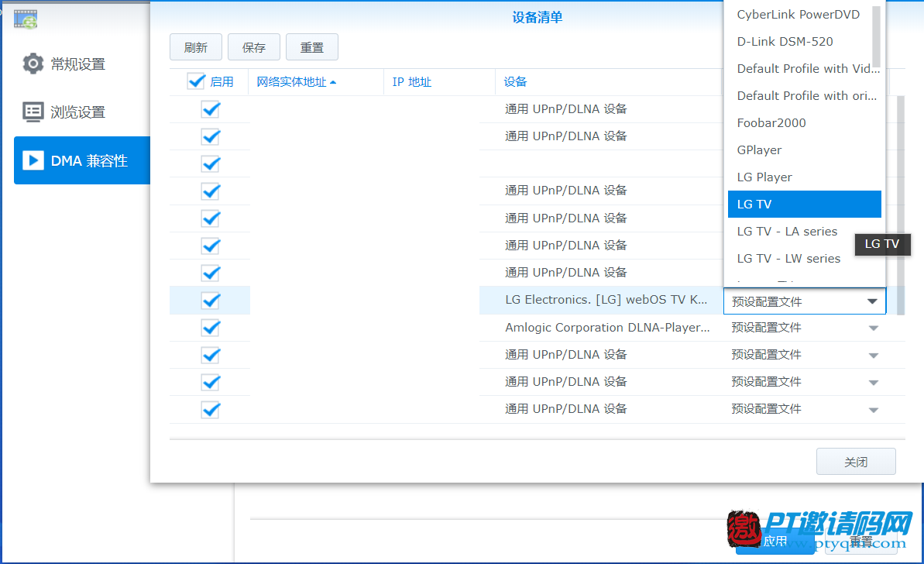
Task: Open the profile dropdown for the Amlogic row
Action: point(874,328)
